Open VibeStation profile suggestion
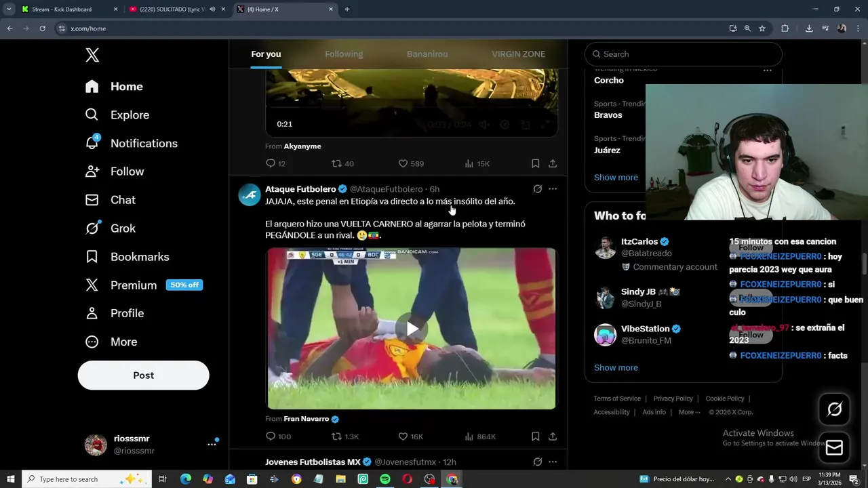868x488 pixels. pyautogui.click(x=646, y=329)
